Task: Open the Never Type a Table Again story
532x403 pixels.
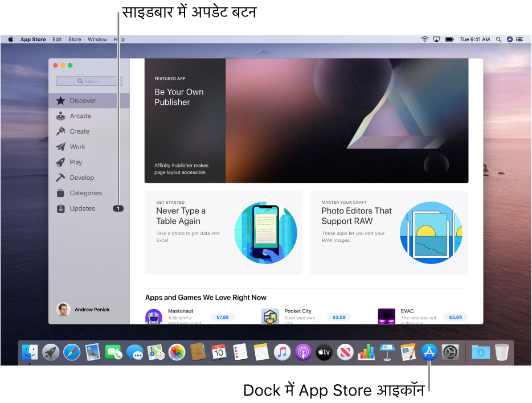Action: tap(223, 232)
